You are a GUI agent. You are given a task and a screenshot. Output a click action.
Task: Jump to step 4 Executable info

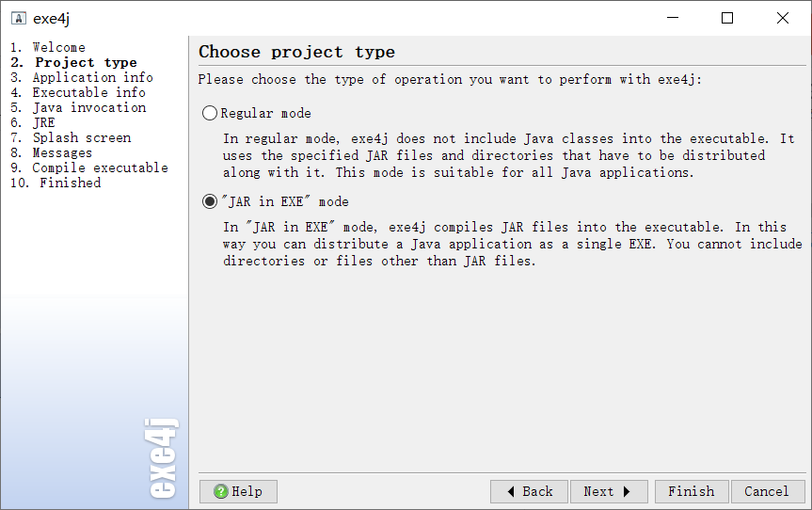click(x=78, y=92)
